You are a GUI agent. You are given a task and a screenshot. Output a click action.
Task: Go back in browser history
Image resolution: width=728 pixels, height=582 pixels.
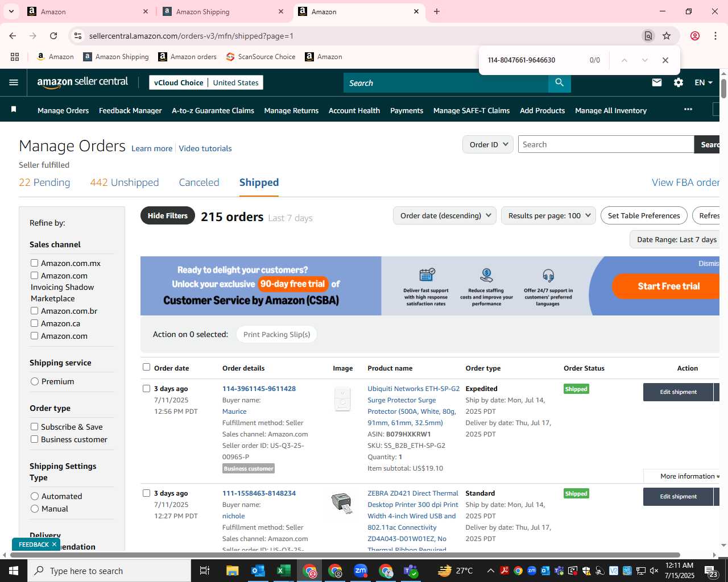[13, 36]
